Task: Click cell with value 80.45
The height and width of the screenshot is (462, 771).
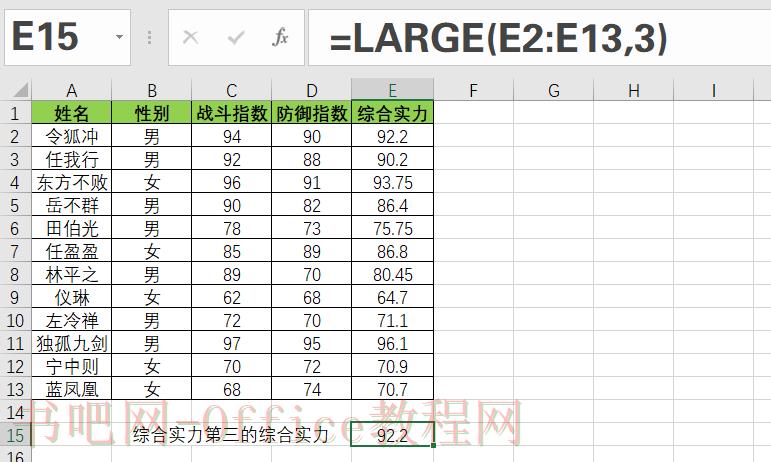Action: click(x=392, y=274)
